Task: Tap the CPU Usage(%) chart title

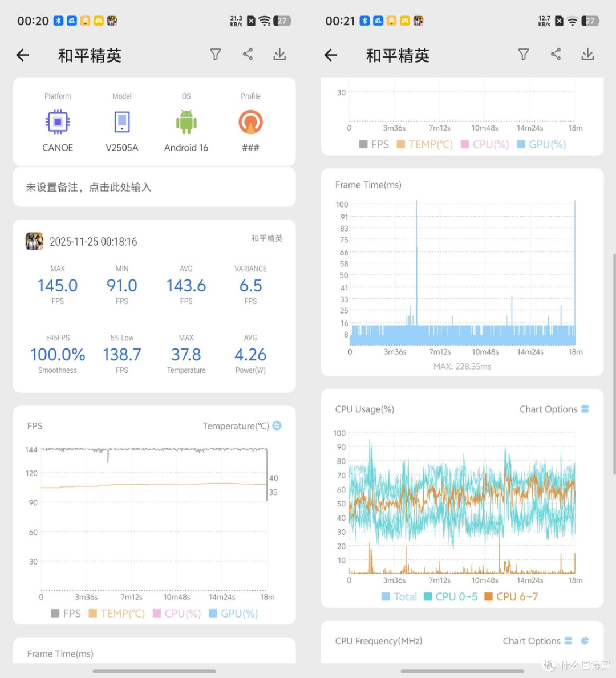Action: click(364, 409)
